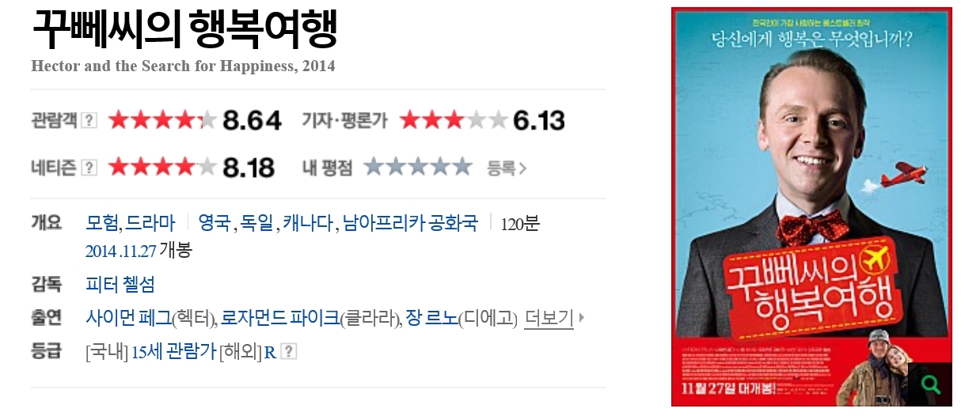Select the 드라마 genre link
980x416 pixels.
(150, 223)
